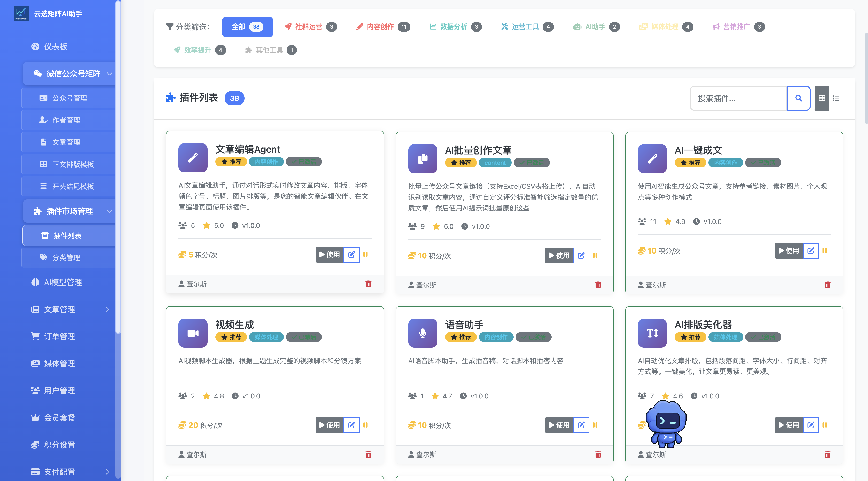The width and height of the screenshot is (868, 481).
Task: Filter by 全部 category
Action: coord(247,27)
